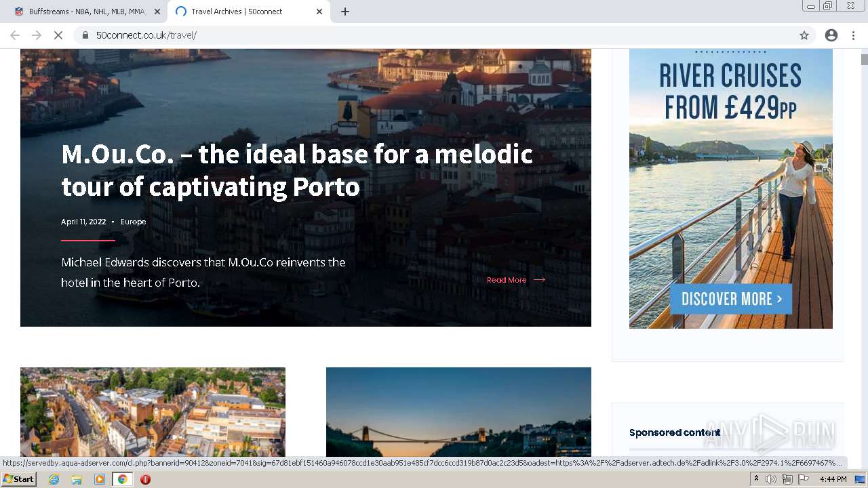Go back to the previous page
The height and width of the screenshot is (488, 868).
[x=15, y=35]
